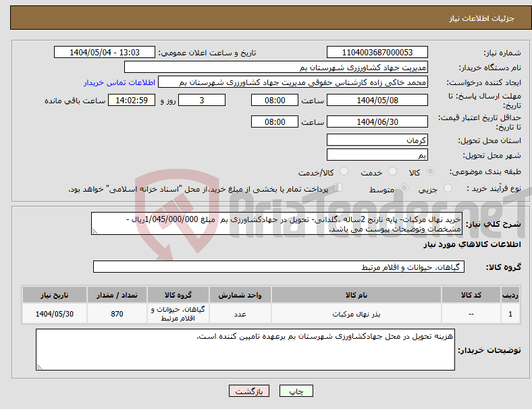Open the buyer contact info link
This screenshot has height=409, width=532.
(119, 82)
